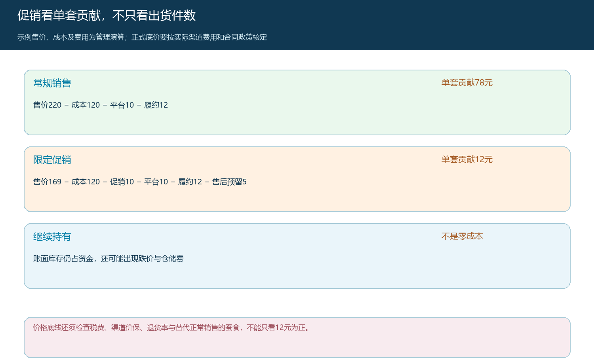The image size is (594, 364).
Task: Click the formula line starting with 售价169
Action: [140, 182]
